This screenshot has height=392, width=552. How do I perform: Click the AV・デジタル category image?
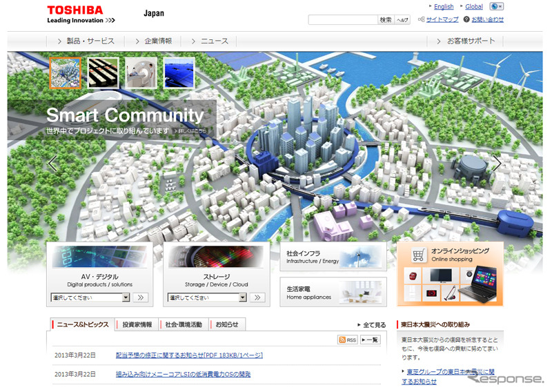[x=99, y=257]
